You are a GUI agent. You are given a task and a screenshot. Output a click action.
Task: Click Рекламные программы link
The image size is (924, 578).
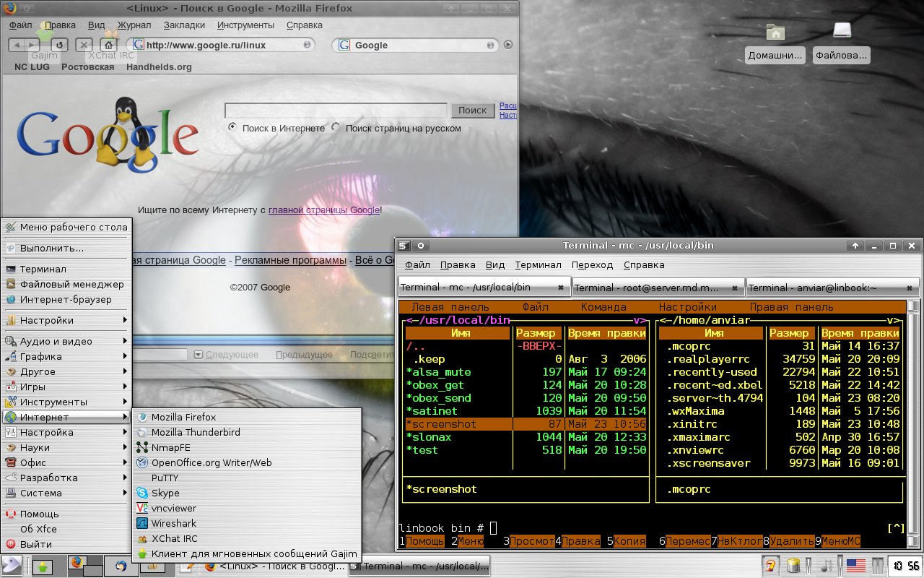coord(290,260)
